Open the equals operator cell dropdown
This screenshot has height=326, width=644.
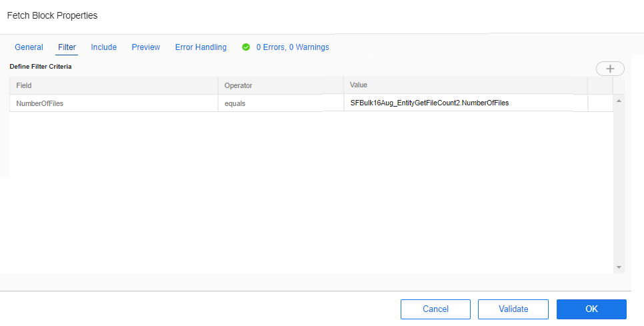coord(281,103)
